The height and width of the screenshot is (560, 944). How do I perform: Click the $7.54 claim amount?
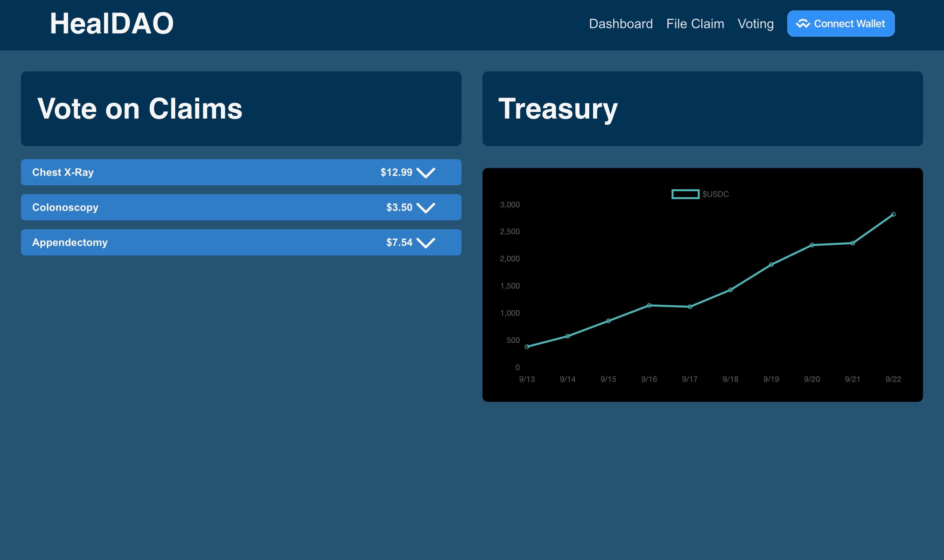click(400, 243)
